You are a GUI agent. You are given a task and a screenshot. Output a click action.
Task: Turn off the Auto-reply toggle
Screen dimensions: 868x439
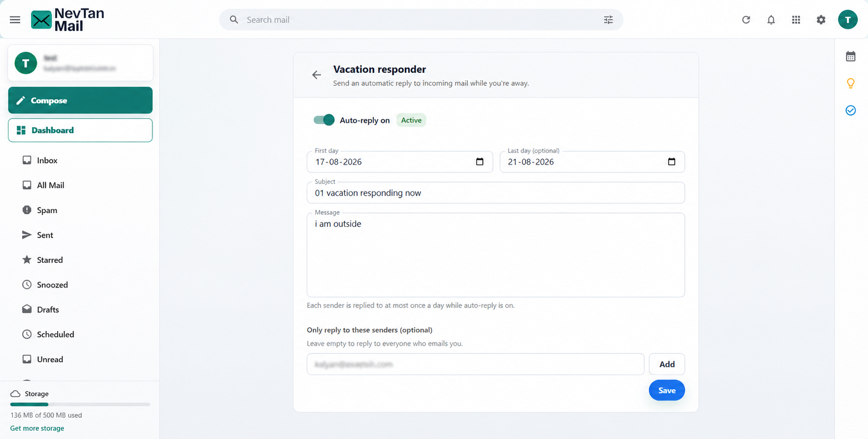324,120
